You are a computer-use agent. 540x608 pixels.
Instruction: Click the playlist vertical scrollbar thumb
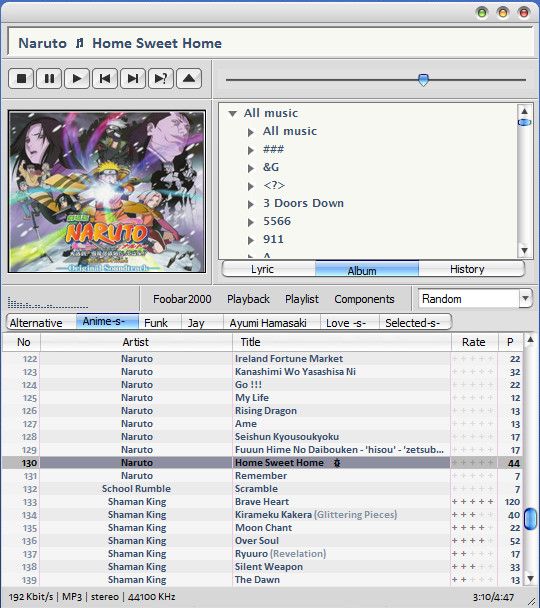tap(530, 519)
